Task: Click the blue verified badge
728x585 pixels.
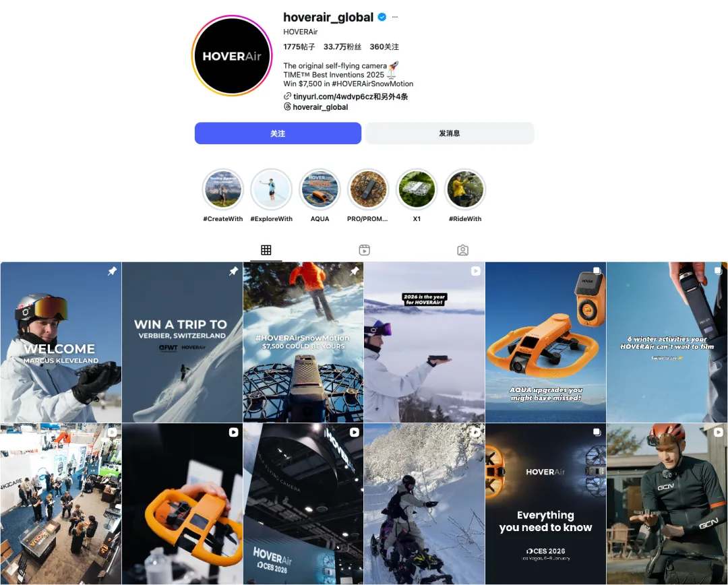Action: (382, 17)
